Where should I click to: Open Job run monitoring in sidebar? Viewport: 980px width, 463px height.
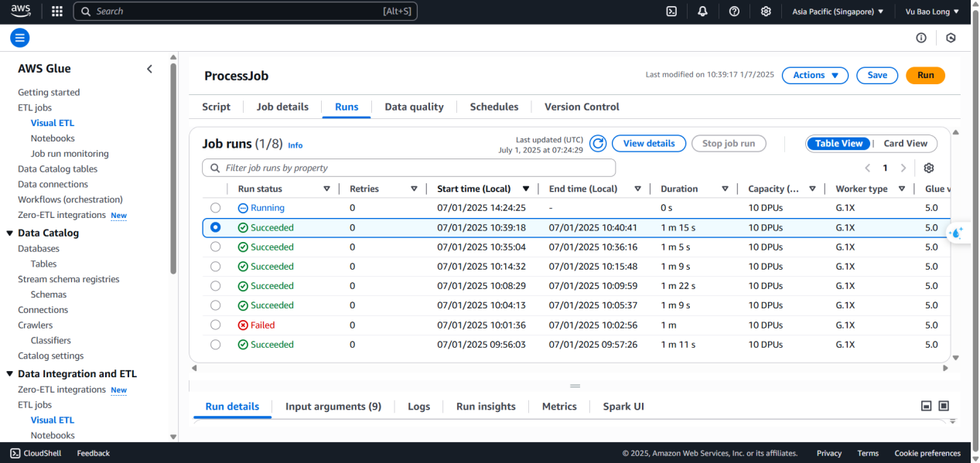tap(70, 154)
